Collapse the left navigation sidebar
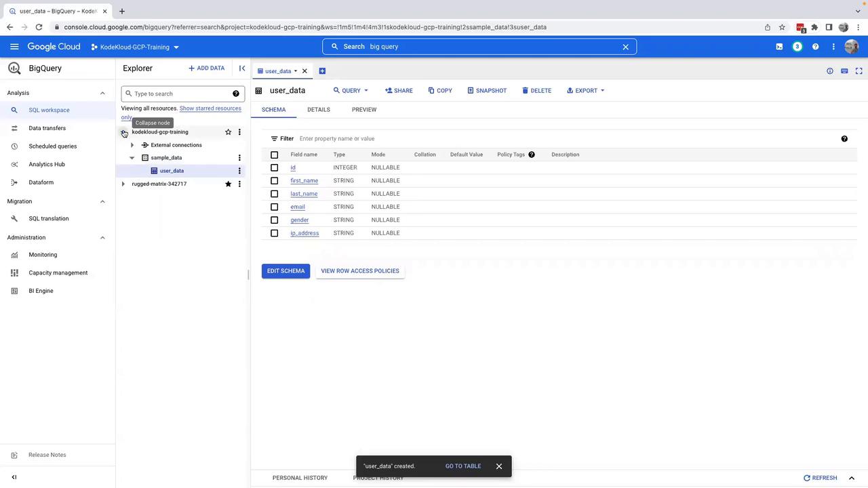The height and width of the screenshot is (488, 868). coord(14,477)
